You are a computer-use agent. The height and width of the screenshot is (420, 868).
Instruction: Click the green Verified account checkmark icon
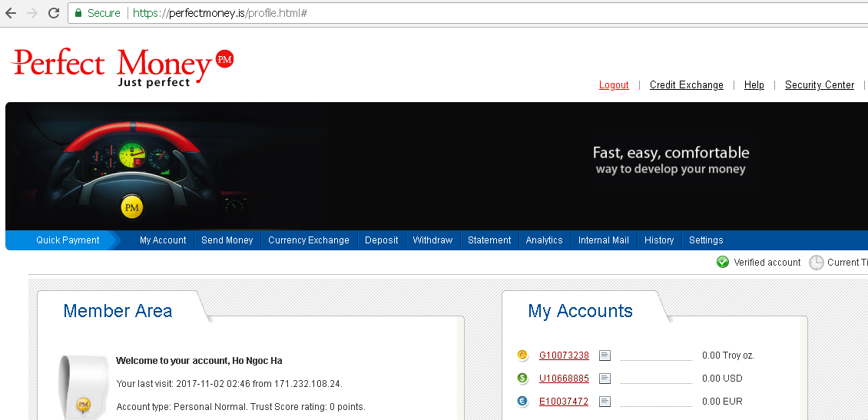coord(722,263)
